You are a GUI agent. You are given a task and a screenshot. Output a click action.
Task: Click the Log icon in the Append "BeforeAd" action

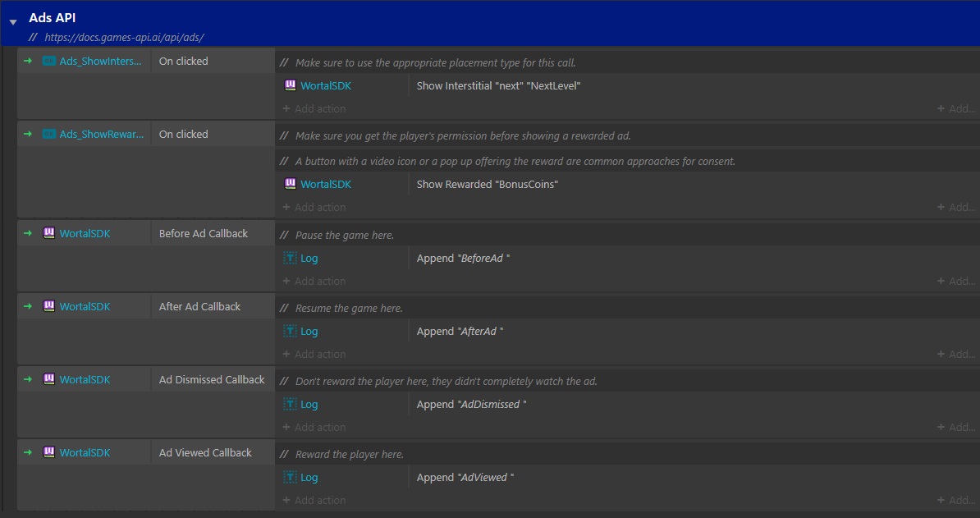pyautogui.click(x=291, y=258)
